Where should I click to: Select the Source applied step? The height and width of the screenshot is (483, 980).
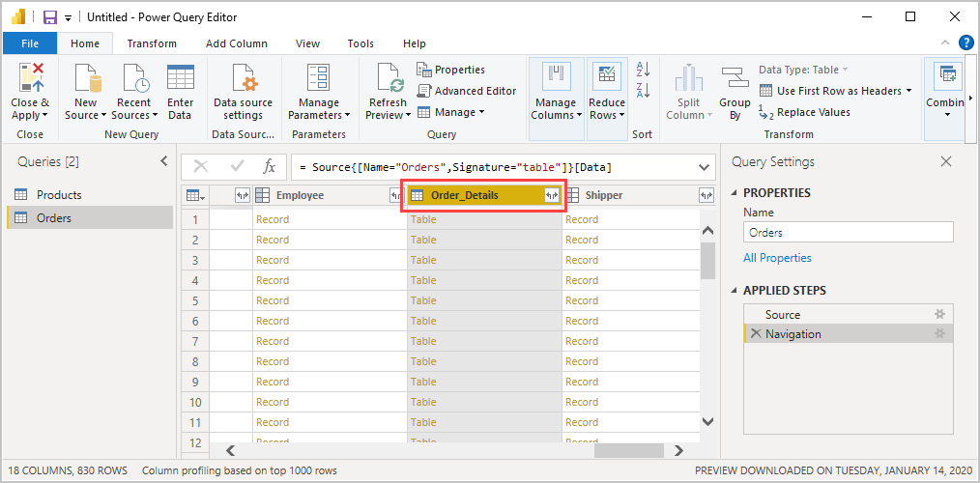tap(848, 314)
